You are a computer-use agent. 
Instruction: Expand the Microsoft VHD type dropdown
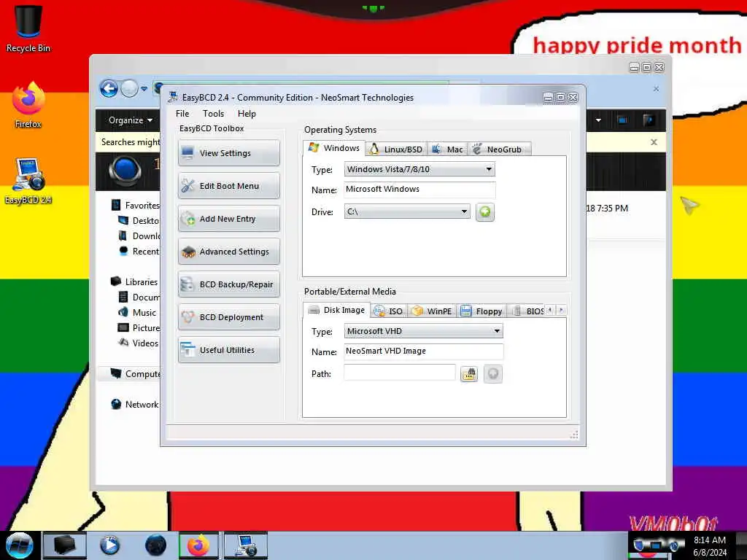click(423, 331)
